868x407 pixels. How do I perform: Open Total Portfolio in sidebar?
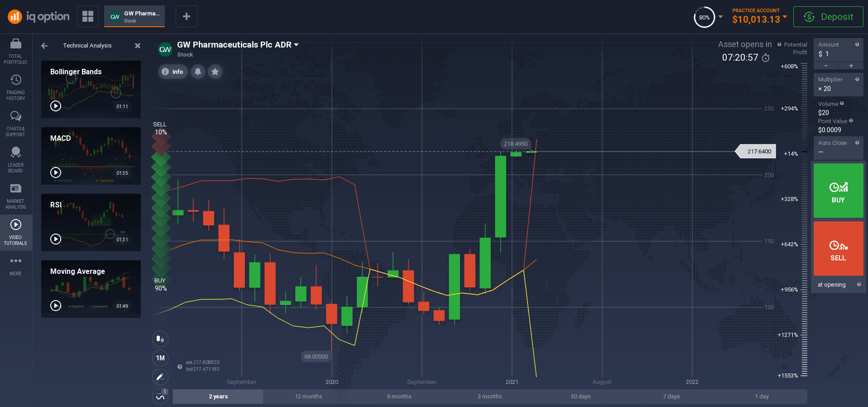pos(15,52)
